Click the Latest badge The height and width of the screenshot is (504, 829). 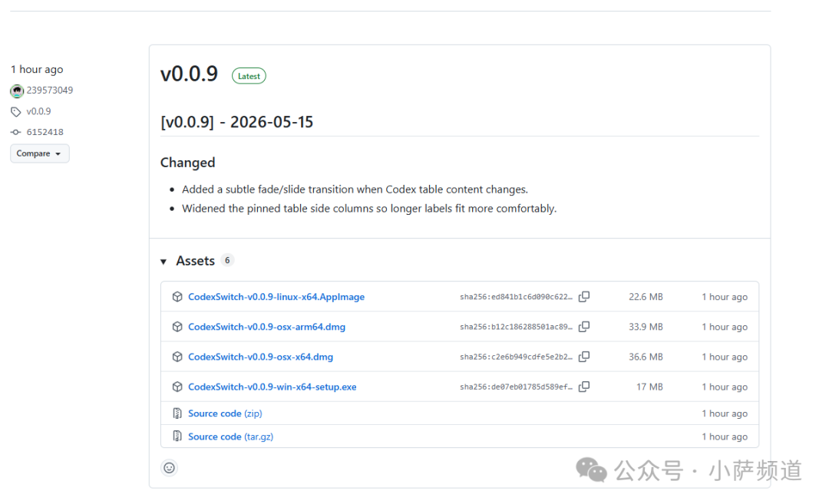[249, 76]
